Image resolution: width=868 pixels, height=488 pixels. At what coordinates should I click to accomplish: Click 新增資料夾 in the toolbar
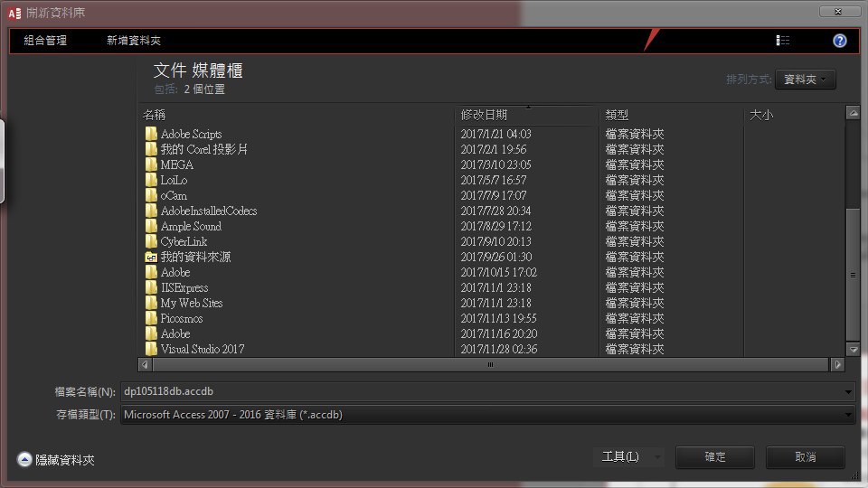point(134,41)
